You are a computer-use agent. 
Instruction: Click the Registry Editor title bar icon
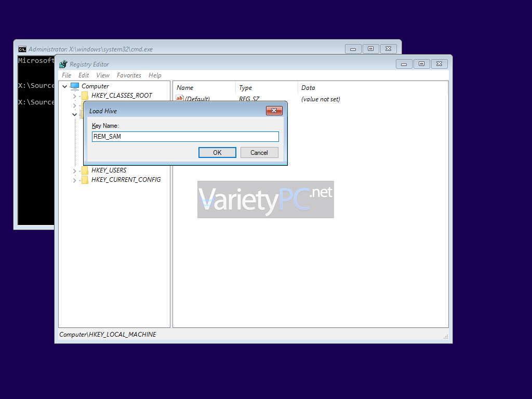[x=63, y=64]
